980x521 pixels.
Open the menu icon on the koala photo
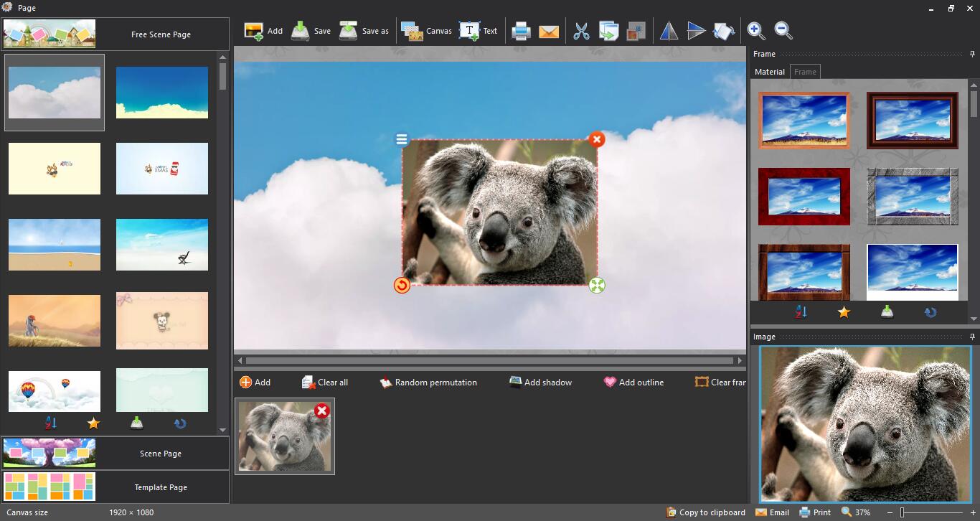[x=402, y=139]
